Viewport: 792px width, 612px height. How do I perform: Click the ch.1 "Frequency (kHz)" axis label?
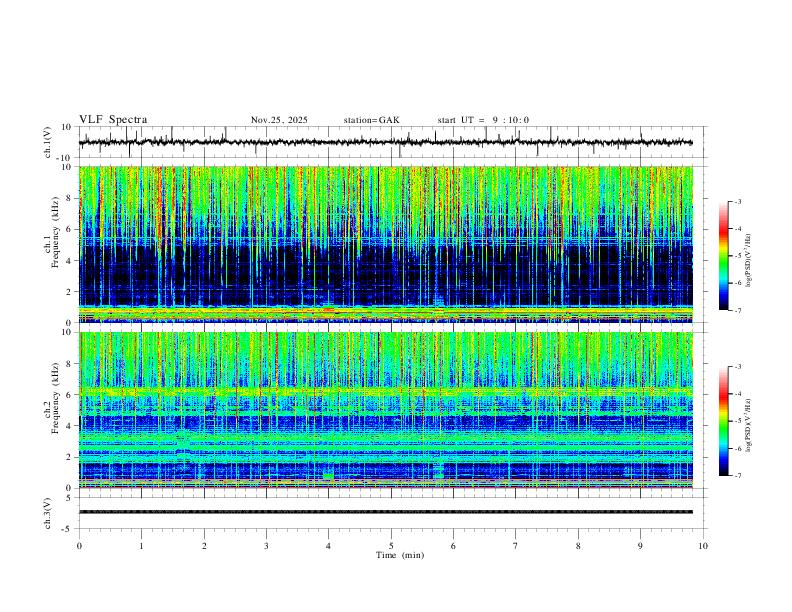click(x=55, y=232)
